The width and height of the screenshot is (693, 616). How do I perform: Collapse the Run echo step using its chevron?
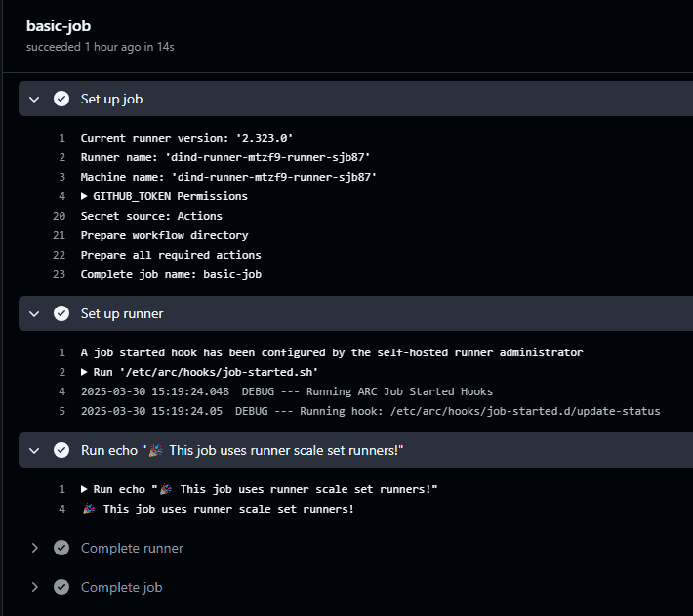(x=35, y=450)
